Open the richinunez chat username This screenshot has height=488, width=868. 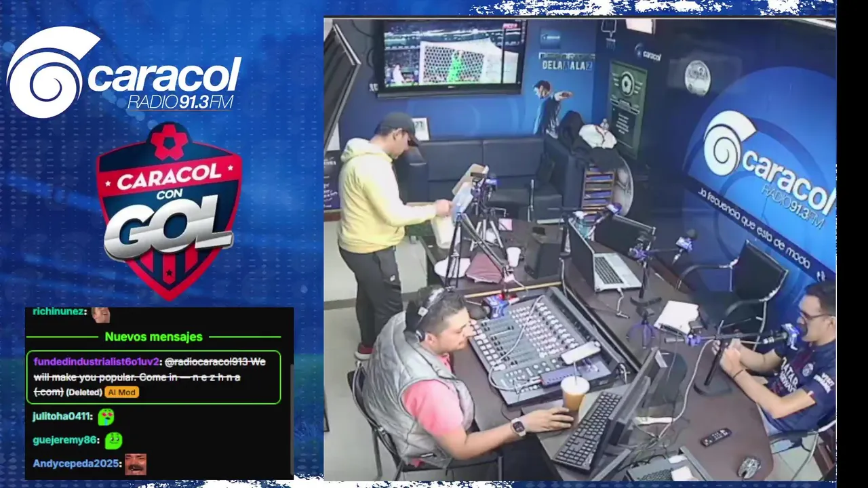(x=59, y=312)
